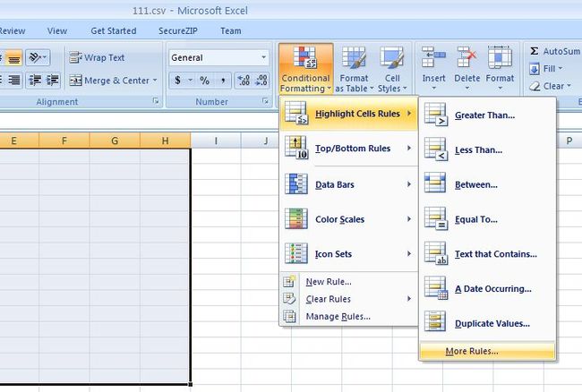Open the Delete dropdown arrow
The width and height of the screenshot is (582, 392).
click(x=466, y=89)
